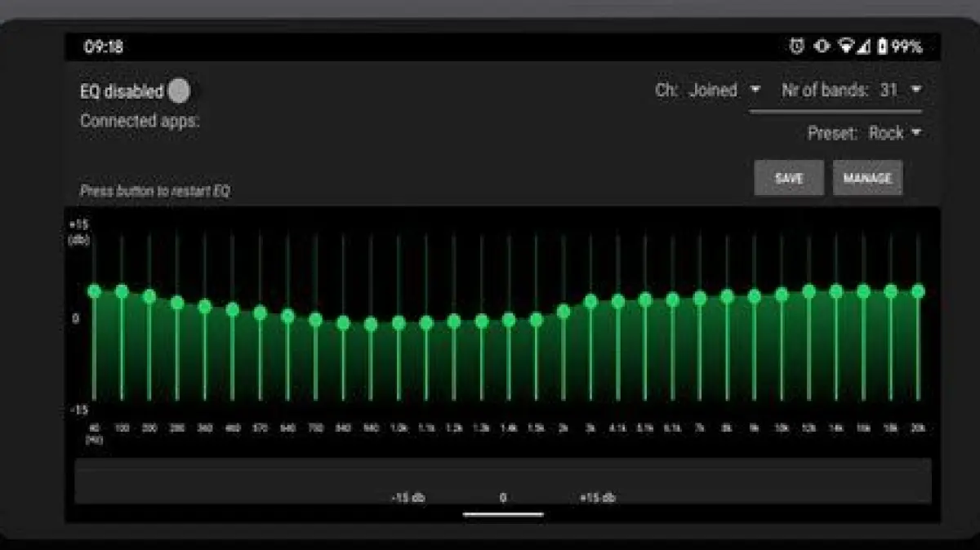Viewport: 980px width, 550px height.
Task: Tap the alarm clock status icon
Action: (x=797, y=47)
